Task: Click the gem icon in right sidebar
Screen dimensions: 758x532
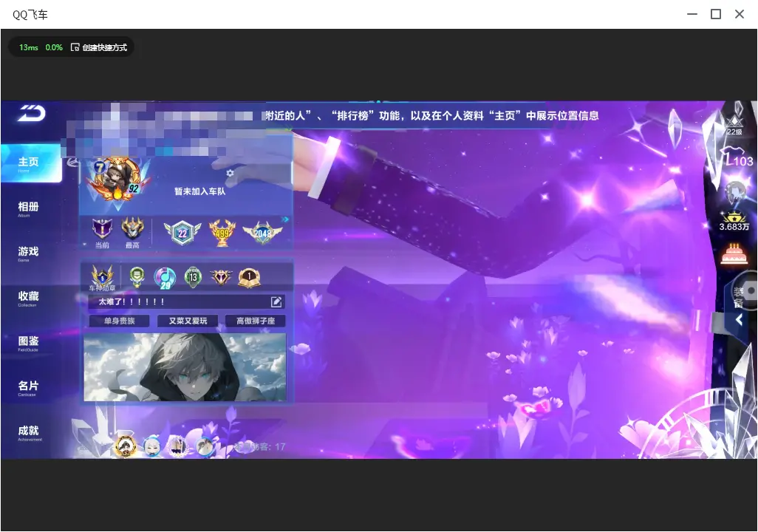Action: 735,192
